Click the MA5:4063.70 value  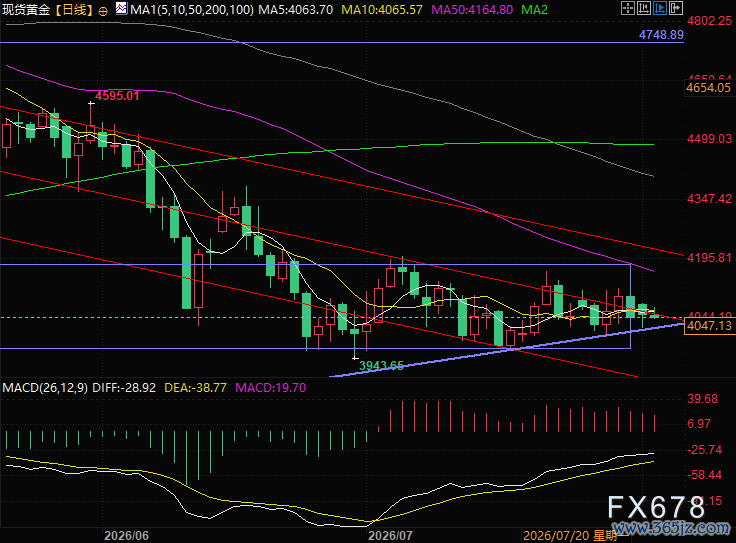(x=296, y=9)
